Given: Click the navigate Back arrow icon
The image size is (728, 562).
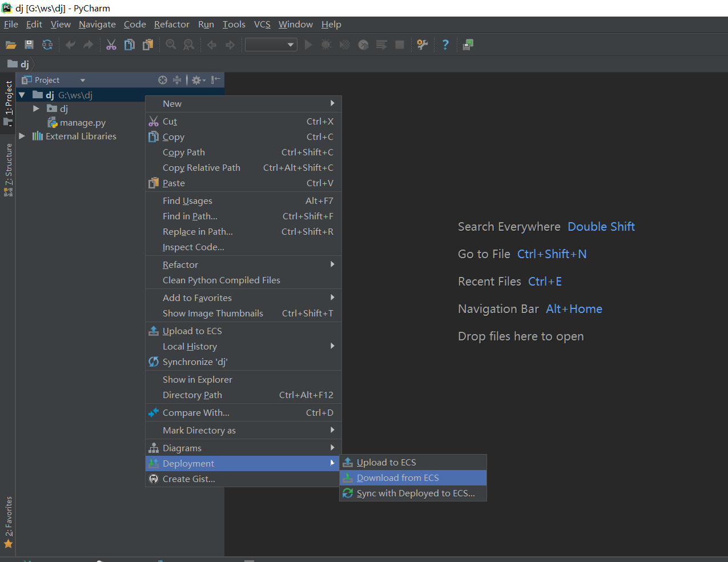Looking at the screenshot, I should pos(212,45).
